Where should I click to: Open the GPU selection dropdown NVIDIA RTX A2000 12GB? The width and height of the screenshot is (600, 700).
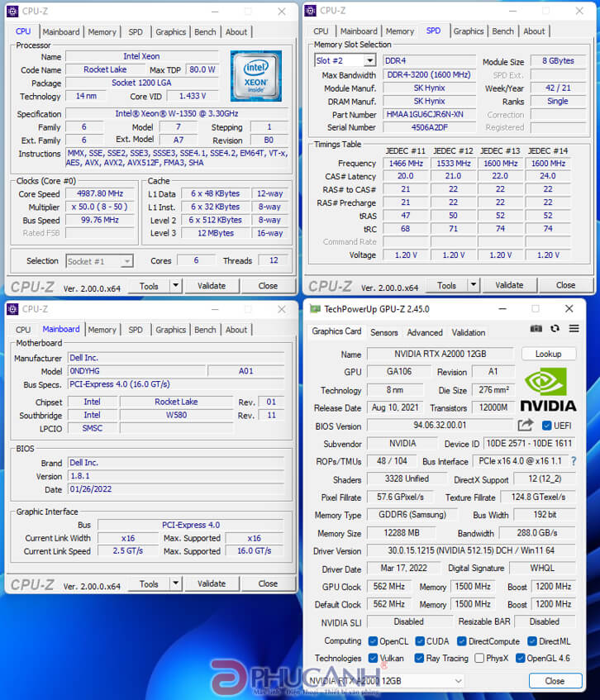point(385,681)
